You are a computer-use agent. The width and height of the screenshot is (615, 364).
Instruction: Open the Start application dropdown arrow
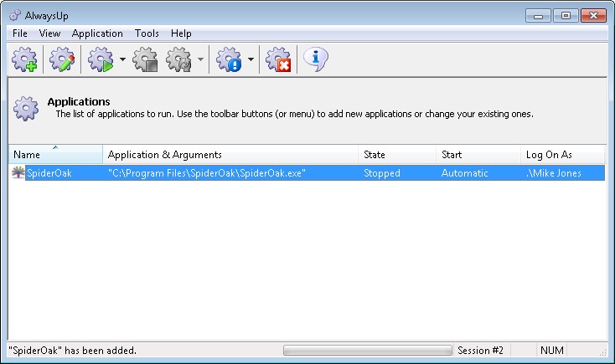[x=123, y=59]
